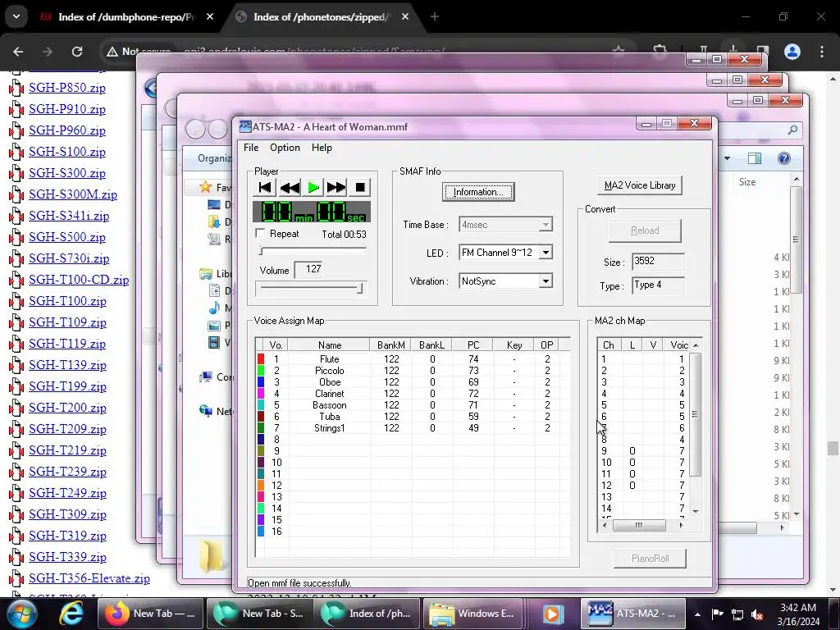Viewport: 840px width, 630px height.
Task: Click the Reload button
Action: point(645,231)
